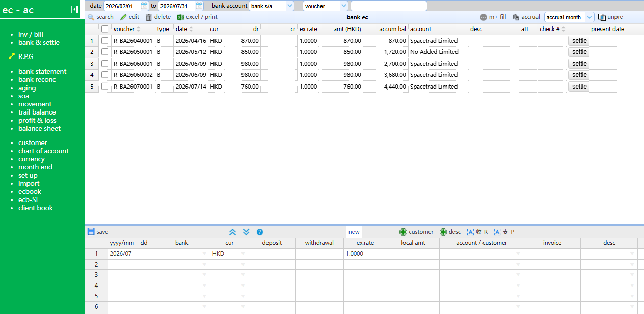Open the bank statement menu item
This screenshot has height=314, width=644.
[x=42, y=72]
